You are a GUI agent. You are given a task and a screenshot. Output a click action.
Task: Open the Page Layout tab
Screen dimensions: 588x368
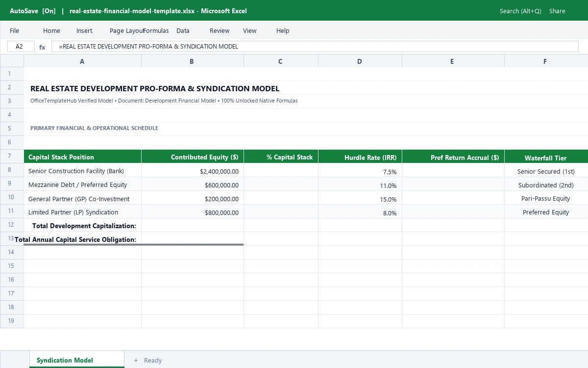126,30
